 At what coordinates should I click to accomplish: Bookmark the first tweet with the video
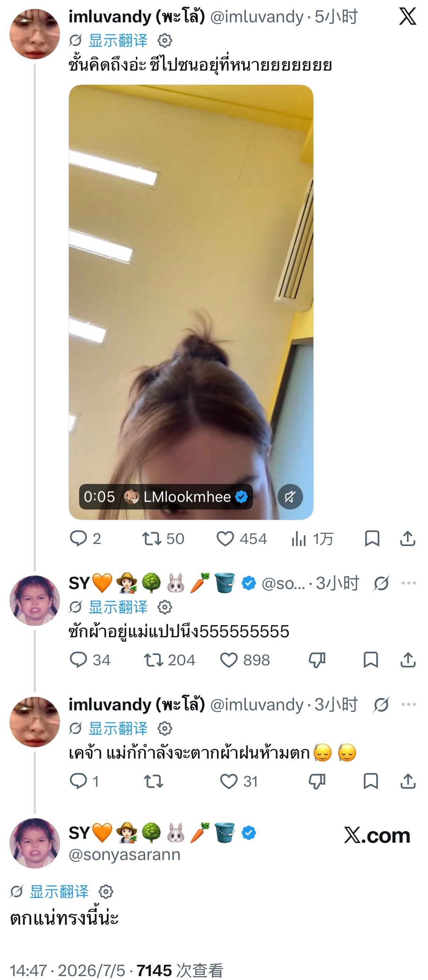[x=372, y=539]
